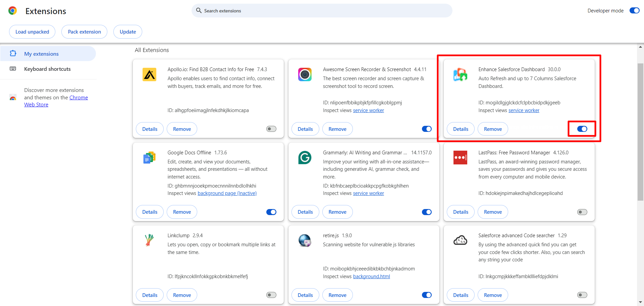The height and width of the screenshot is (306, 644).
Task: Remove the Grammarly extension
Action: (337, 212)
